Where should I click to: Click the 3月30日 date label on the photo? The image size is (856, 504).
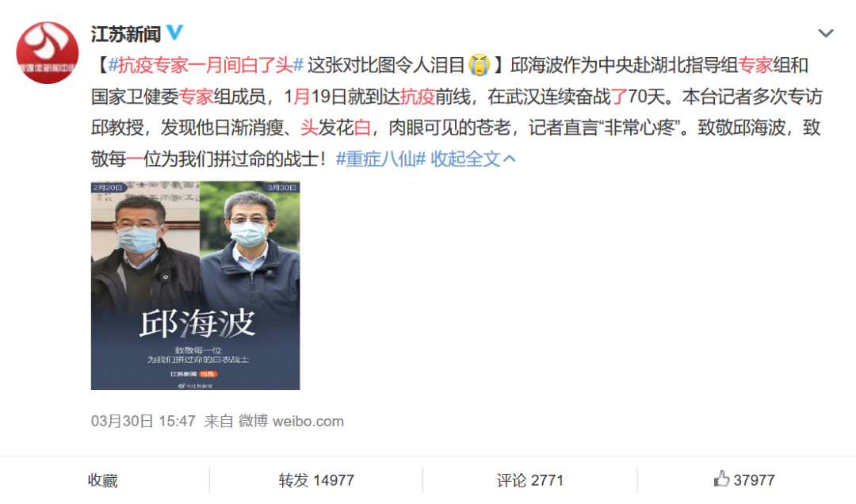click(x=281, y=187)
